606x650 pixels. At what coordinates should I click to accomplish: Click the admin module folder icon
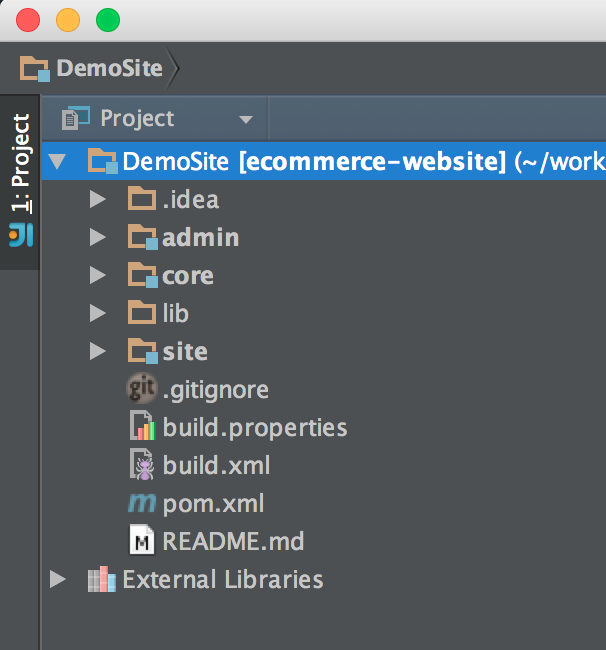143,237
